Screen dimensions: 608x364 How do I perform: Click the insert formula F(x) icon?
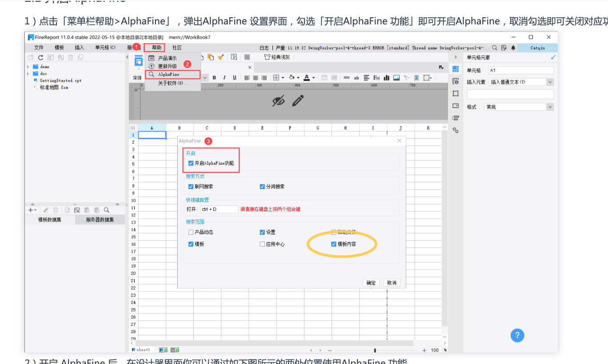coord(376,78)
